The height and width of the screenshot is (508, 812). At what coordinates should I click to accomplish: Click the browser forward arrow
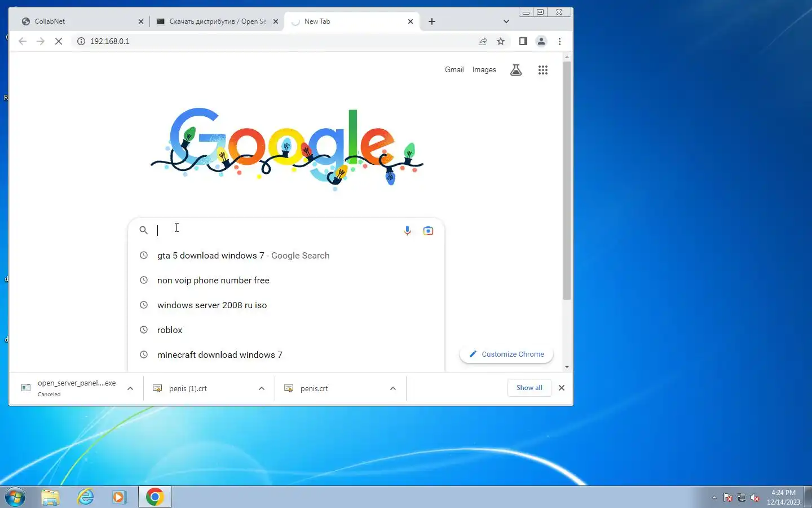coord(41,41)
